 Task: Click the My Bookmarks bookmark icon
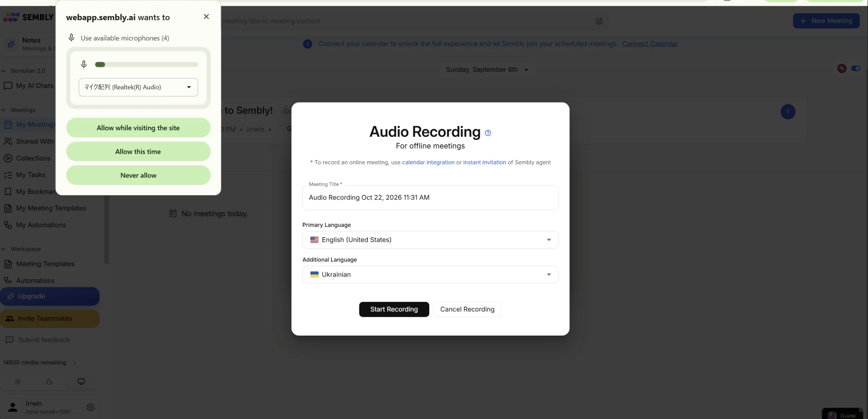coord(8,191)
